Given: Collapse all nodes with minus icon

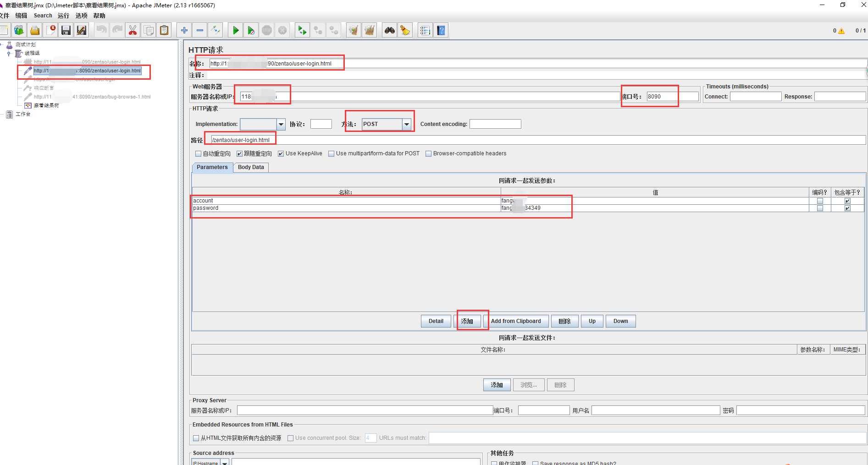Looking at the screenshot, I should coord(200,31).
